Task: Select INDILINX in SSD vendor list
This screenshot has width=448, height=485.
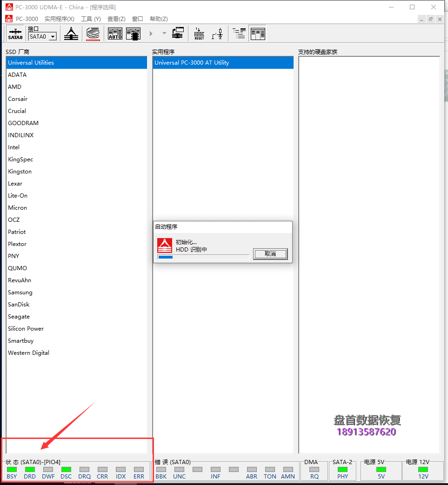Action: click(76, 135)
